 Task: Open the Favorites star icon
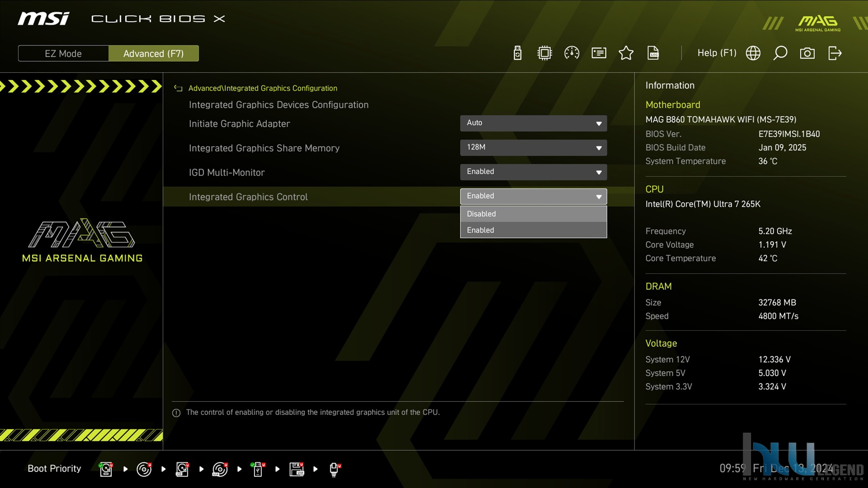pos(626,53)
